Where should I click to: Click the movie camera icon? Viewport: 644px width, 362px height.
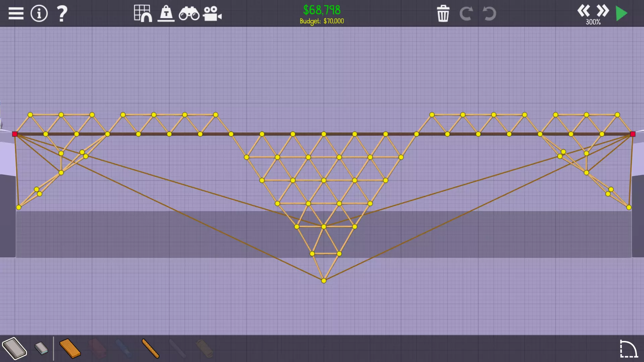click(x=212, y=14)
